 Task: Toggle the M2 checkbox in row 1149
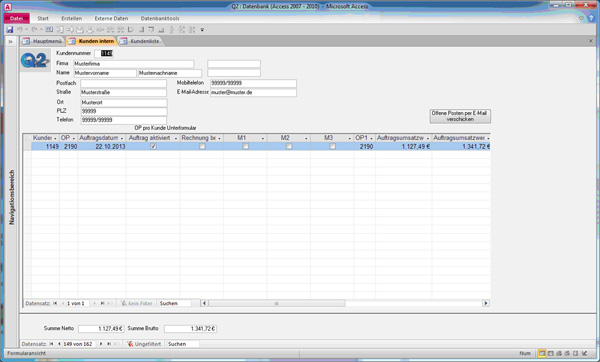pyautogui.click(x=289, y=146)
